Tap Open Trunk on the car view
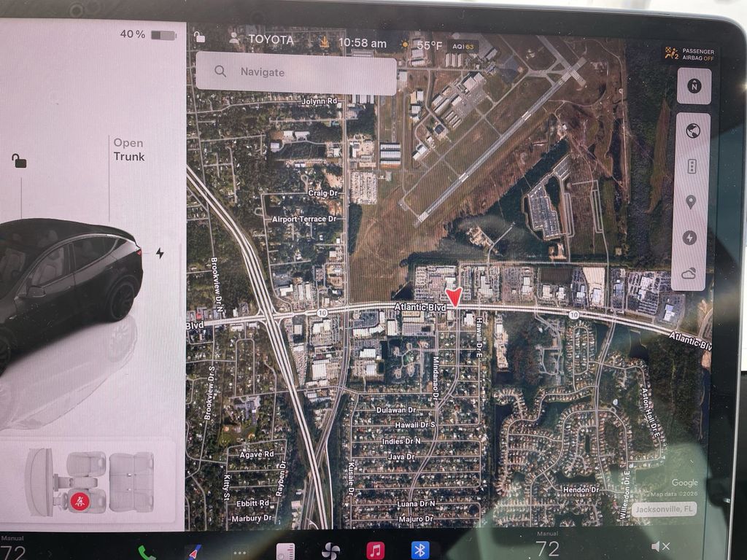The height and width of the screenshot is (560, 747). (x=128, y=149)
